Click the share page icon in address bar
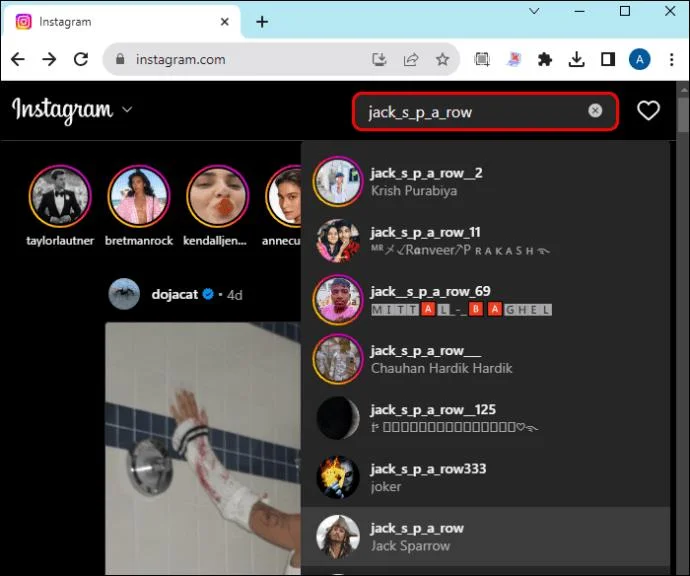The width and height of the screenshot is (690, 576). pos(411,59)
